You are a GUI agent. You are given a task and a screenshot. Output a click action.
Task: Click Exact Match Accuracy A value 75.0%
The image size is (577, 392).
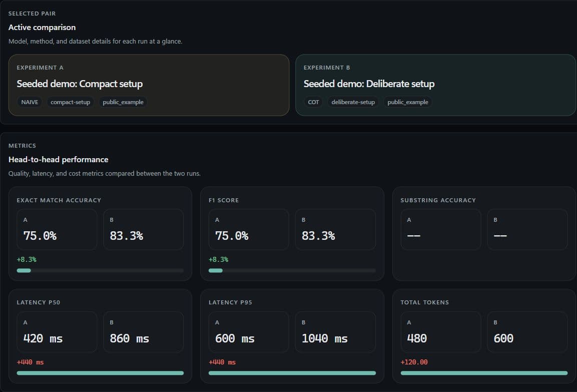tap(40, 236)
